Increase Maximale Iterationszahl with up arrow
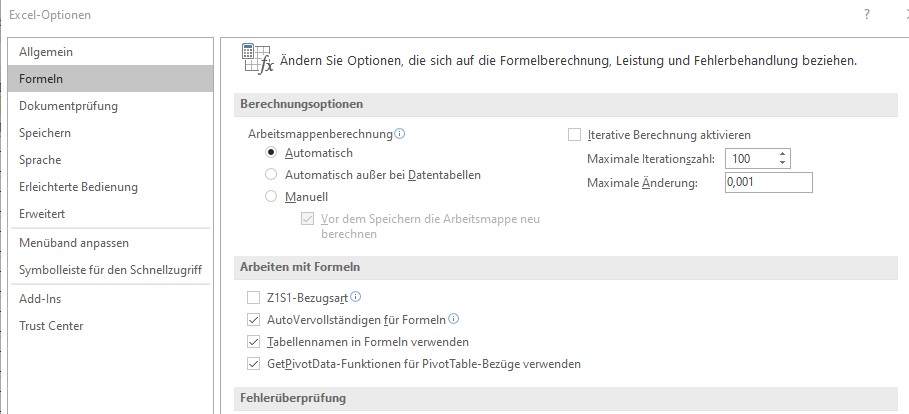 tap(782, 154)
